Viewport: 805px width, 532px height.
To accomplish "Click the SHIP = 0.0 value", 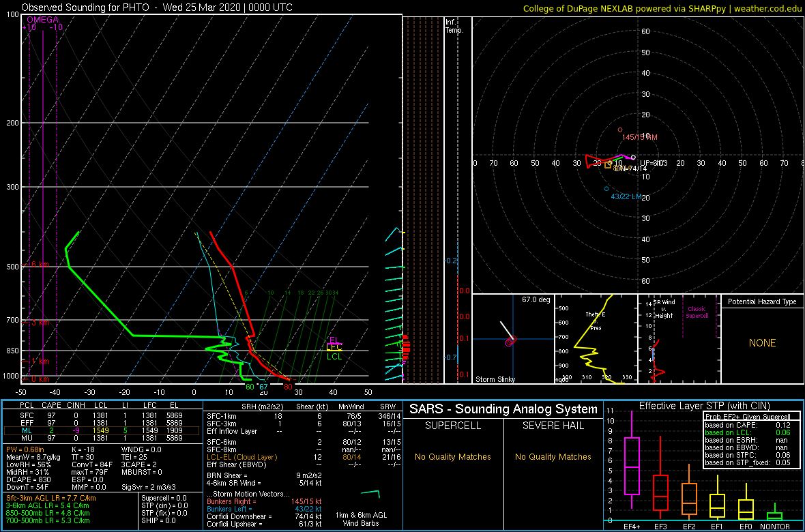I will [159, 520].
